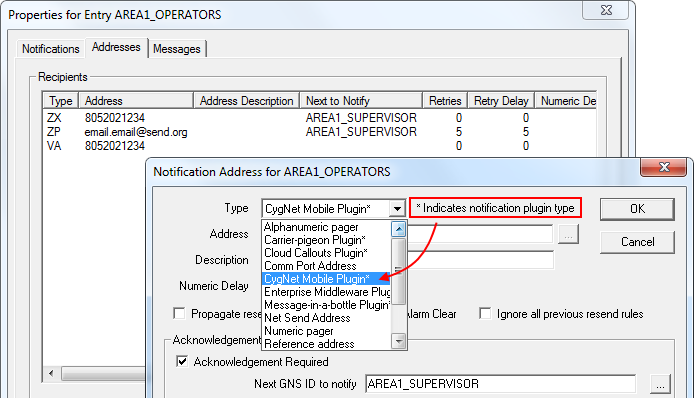694x398 pixels.
Task: Pick highlighted CygNet Mobile Plugin* list entry
Action: 327,279
